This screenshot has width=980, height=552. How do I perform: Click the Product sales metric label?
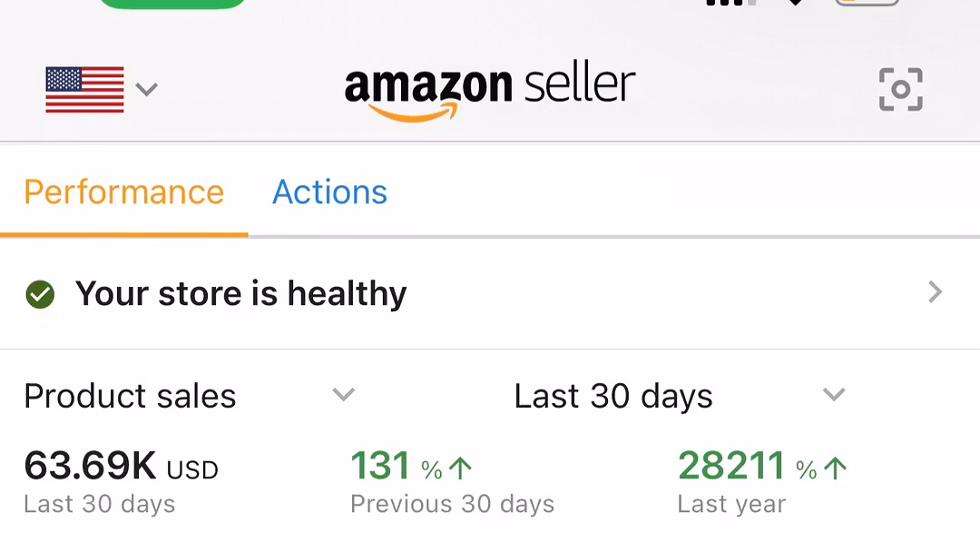(130, 396)
